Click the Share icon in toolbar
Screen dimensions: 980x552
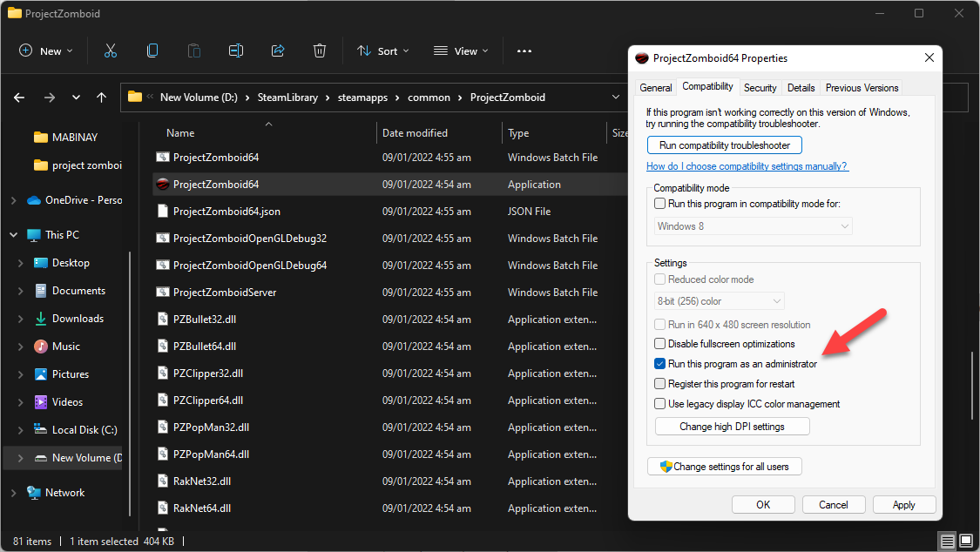pos(278,51)
